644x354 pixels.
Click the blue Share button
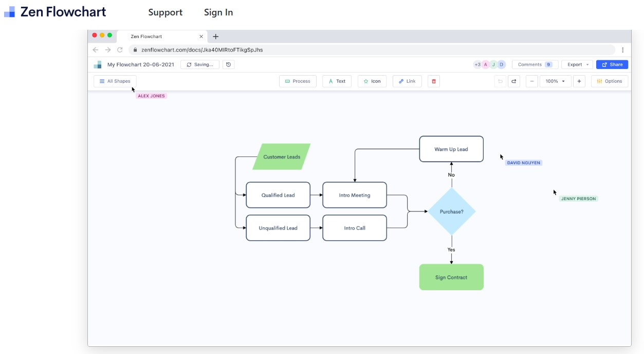point(612,64)
